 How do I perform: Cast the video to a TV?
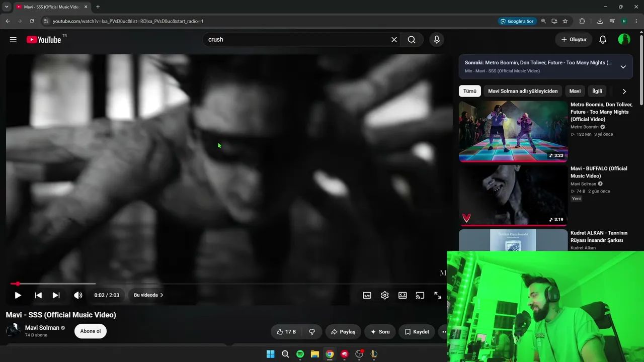tap(420, 295)
